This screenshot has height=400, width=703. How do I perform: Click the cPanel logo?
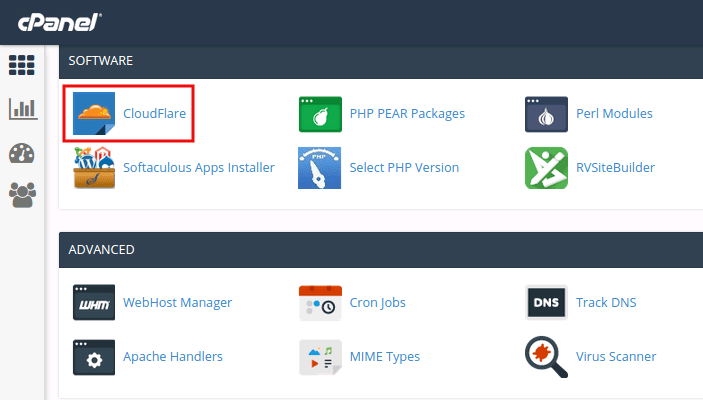(x=60, y=22)
